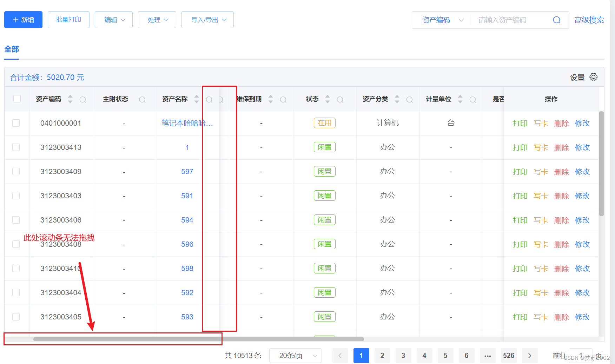Search within 资产名称 column magnifier
Viewport: 615px width, 364px height.
click(209, 100)
